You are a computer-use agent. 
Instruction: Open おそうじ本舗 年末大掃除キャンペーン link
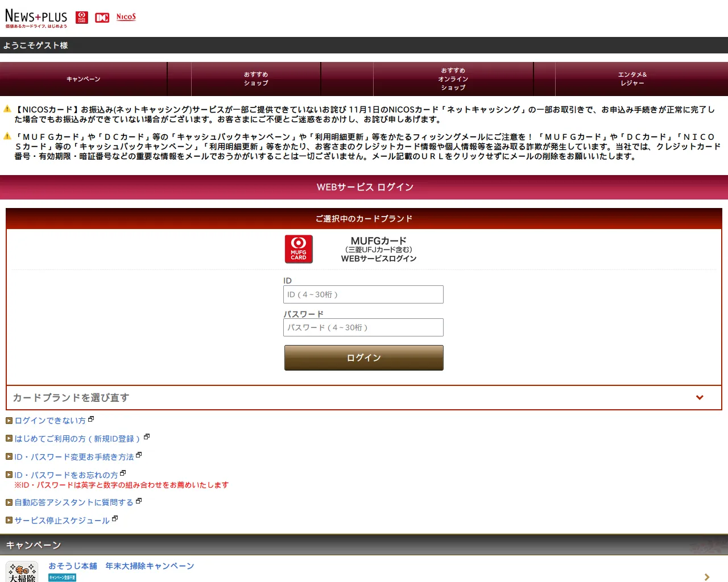point(121,566)
